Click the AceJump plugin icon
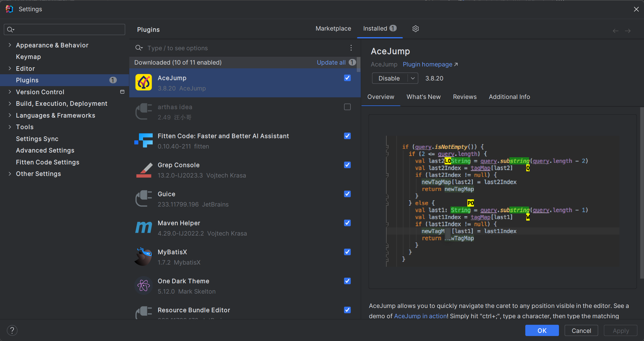The image size is (644, 341). coord(144,83)
